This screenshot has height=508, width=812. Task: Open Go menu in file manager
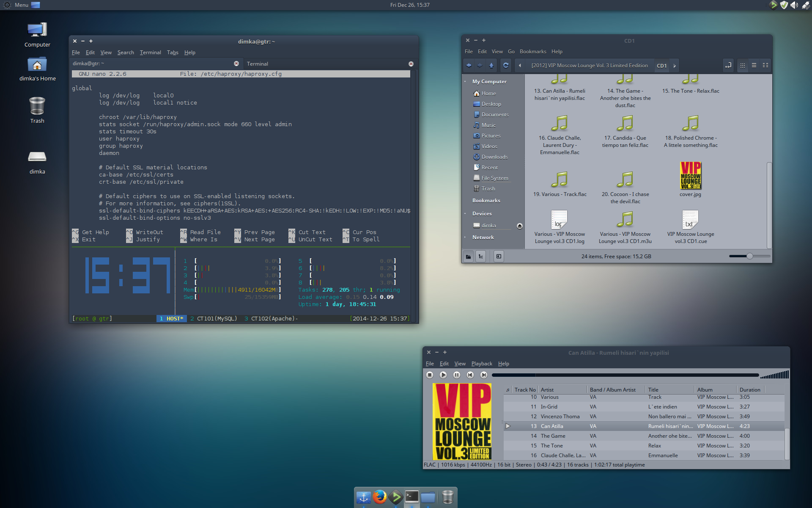pyautogui.click(x=511, y=52)
